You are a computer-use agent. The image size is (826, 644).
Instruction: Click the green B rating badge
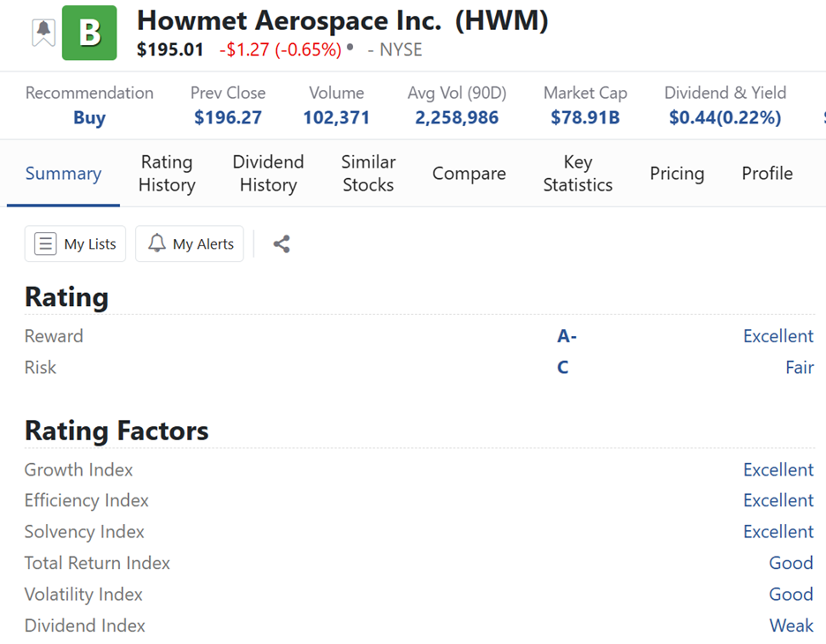[x=89, y=33]
